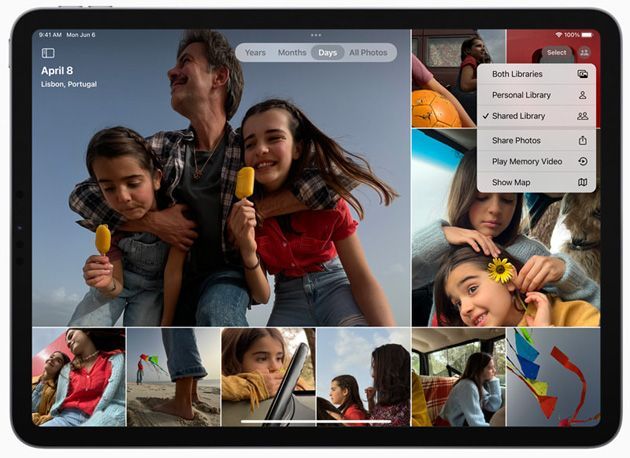The width and height of the screenshot is (630, 458).
Task: Click the Personal Library single person icon
Action: click(582, 95)
